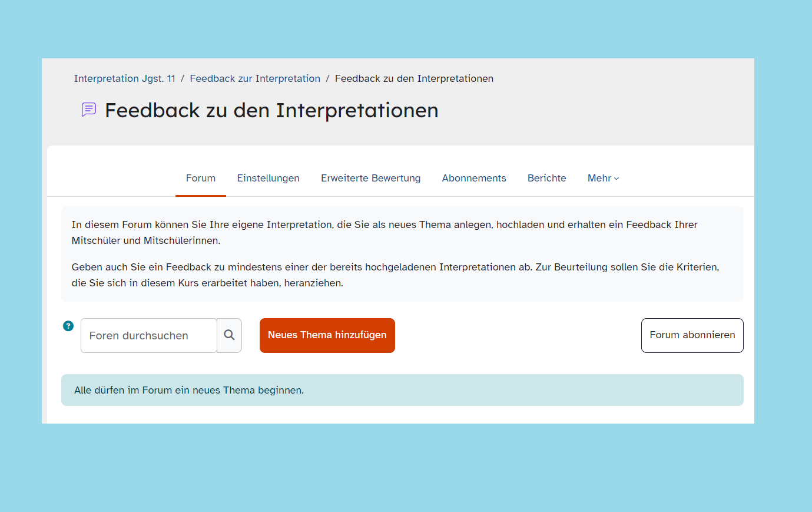Click the magnifying glass search button
The width and height of the screenshot is (812, 512).
tap(229, 335)
